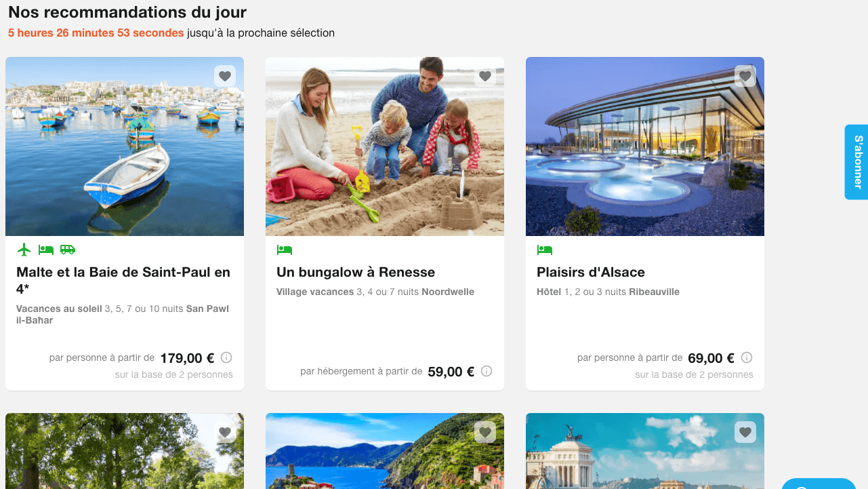This screenshot has height=489, width=868.
Task: Click heart on coastal village image card
Action: pyautogui.click(x=485, y=432)
